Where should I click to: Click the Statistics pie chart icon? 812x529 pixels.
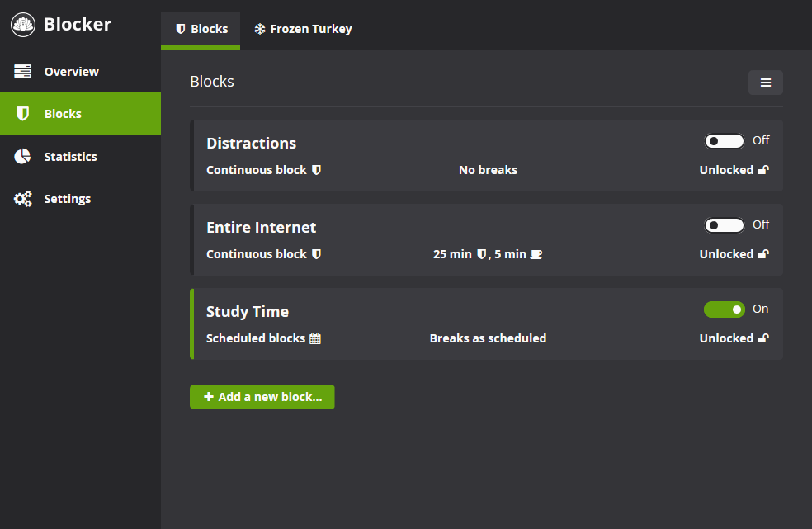pos(22,156)
